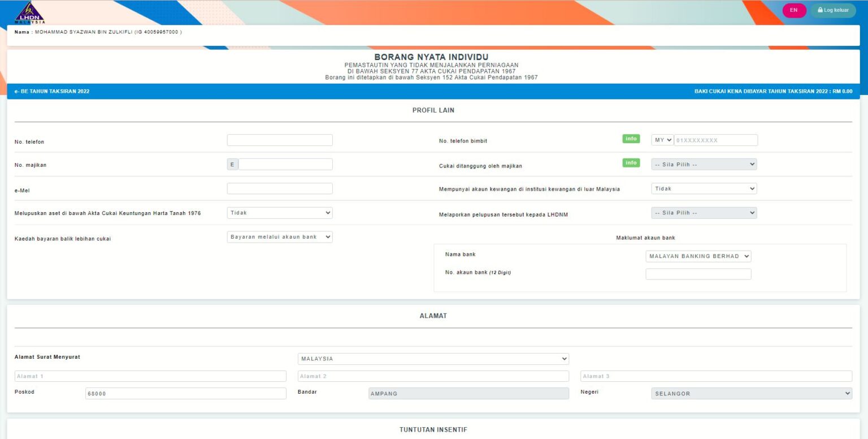
Task: Click the Alamat 1 input field
Action: pyautogui.click(x=150, y=376)
